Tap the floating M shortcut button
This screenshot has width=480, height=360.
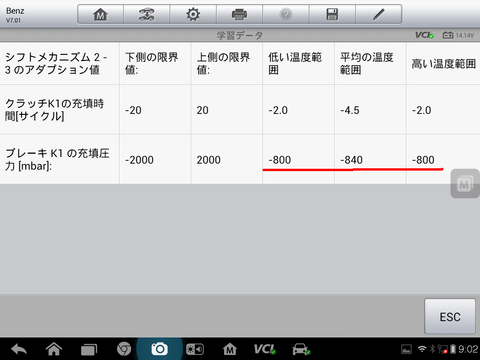tap(465, 184)
